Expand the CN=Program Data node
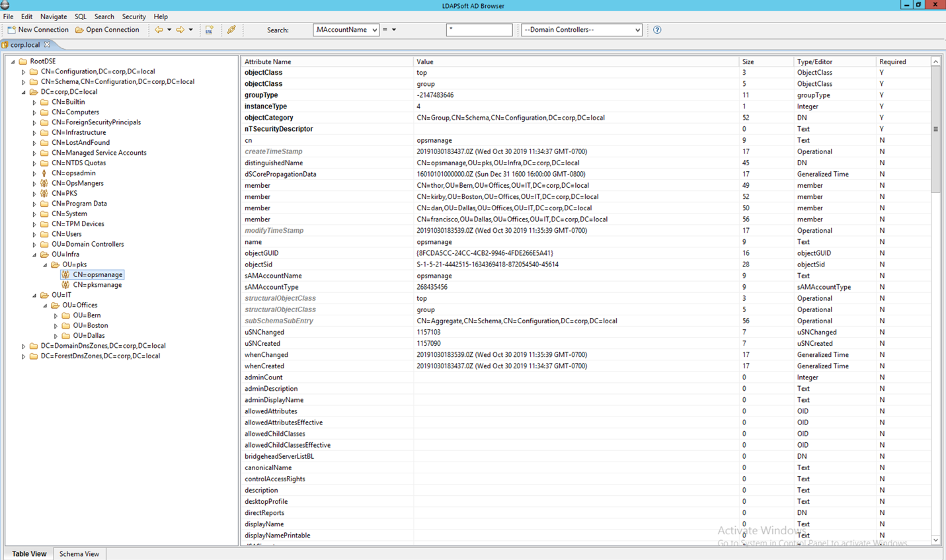This screenshot has height=560, width=946. coord(34,204)
